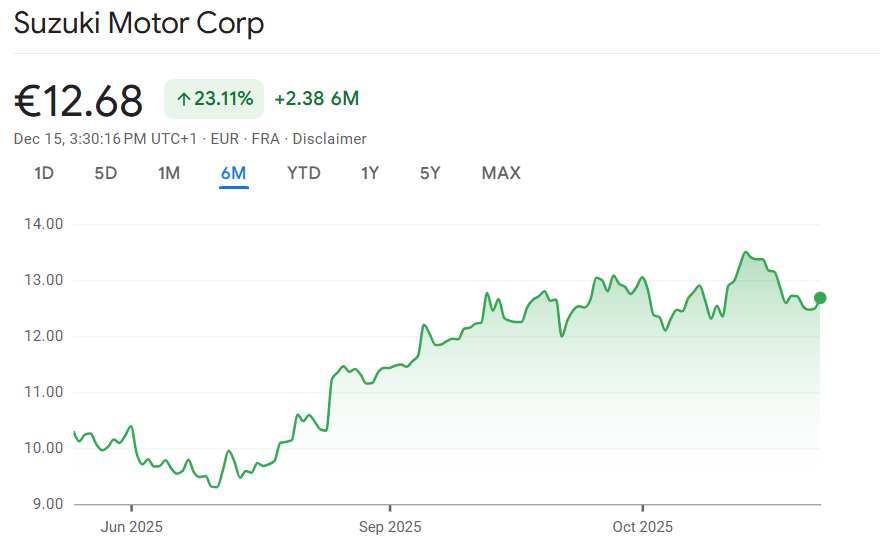Click the Oct 2025 axis label
The width and height of the screenshot is (880, 554).
pos(643,527)
